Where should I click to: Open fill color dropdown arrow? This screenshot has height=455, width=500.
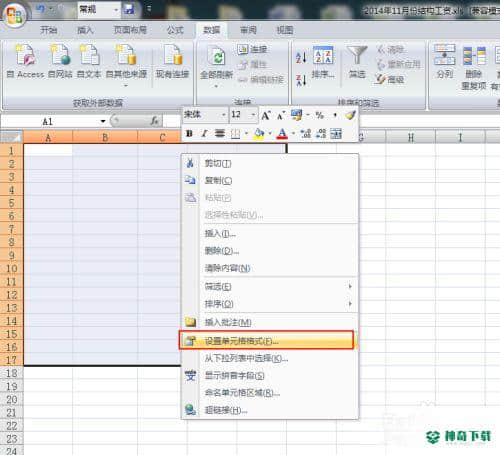tap(270, 134)
